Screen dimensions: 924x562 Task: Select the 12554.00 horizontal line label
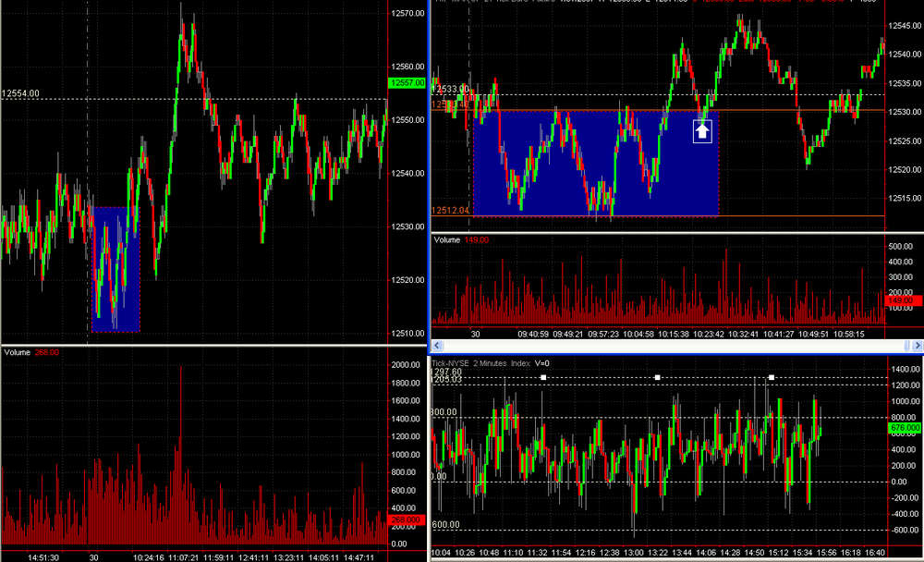coord(20,93)
